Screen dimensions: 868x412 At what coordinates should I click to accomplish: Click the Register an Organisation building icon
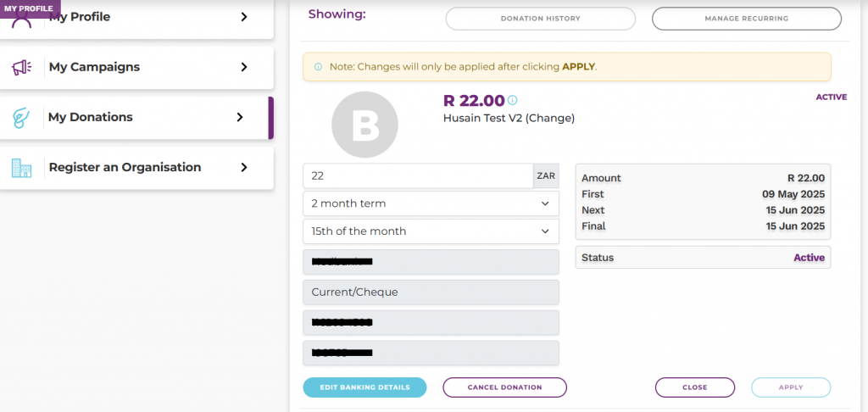point(21,168)
